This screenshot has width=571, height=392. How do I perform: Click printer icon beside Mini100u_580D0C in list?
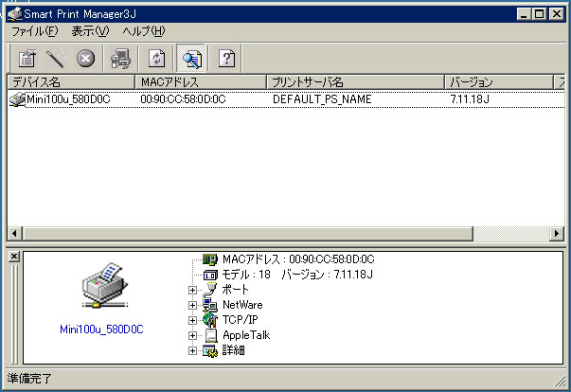[x=17, y=99]
